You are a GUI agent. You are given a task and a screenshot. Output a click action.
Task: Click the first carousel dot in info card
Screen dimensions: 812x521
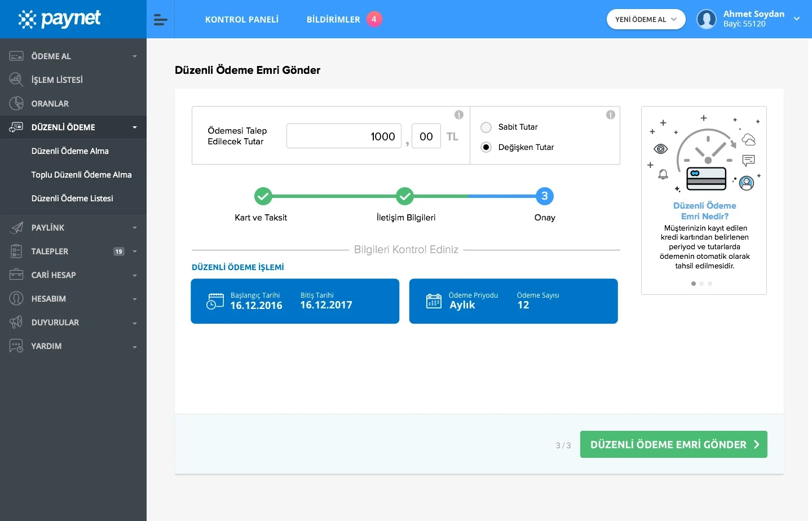point(694,284)
